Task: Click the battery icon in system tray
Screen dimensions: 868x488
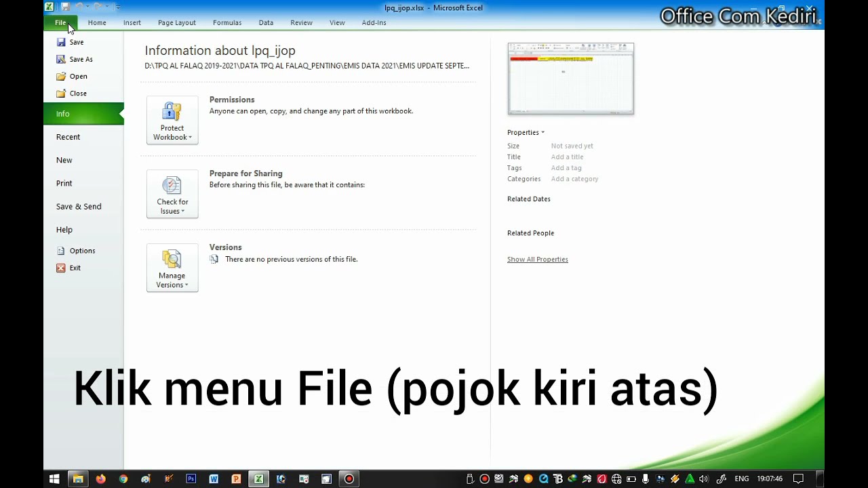Action: pyautogui.click(x=631, y=479)
